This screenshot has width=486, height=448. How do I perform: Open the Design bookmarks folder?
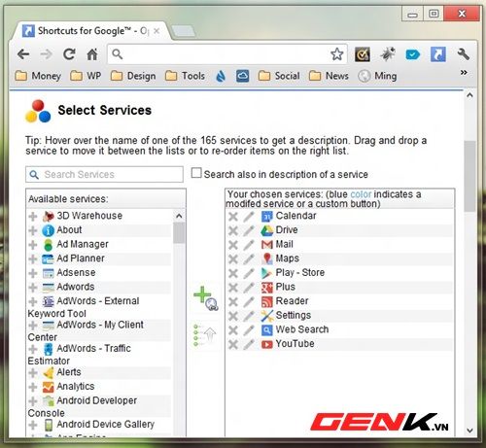pyautogui.click(x=133, y=76)
